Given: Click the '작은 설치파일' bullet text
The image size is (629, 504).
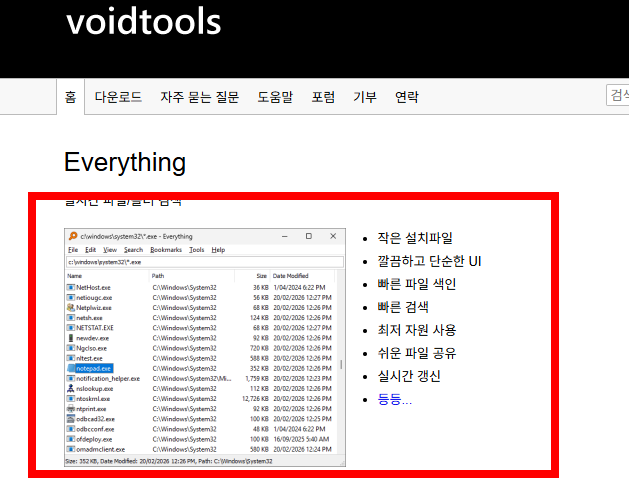Looking at the screenshot, I should pyautogui.click(x=415, y=238).
